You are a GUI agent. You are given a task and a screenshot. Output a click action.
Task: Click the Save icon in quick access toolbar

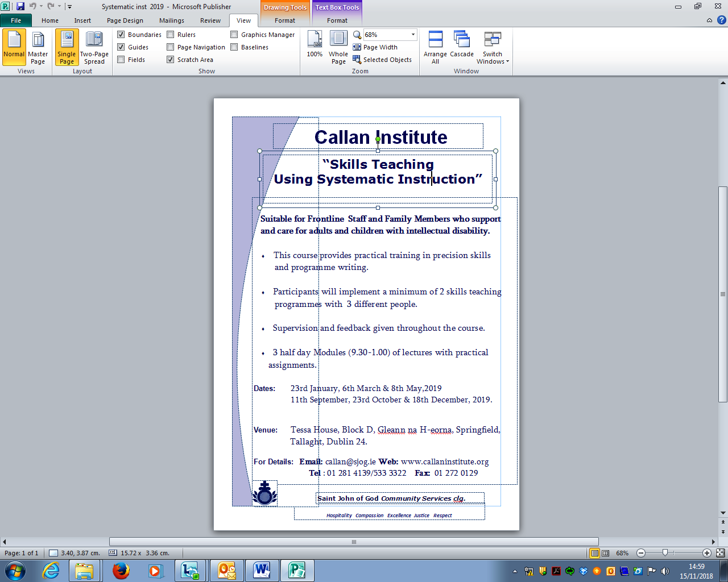click(x=20, y=6)
